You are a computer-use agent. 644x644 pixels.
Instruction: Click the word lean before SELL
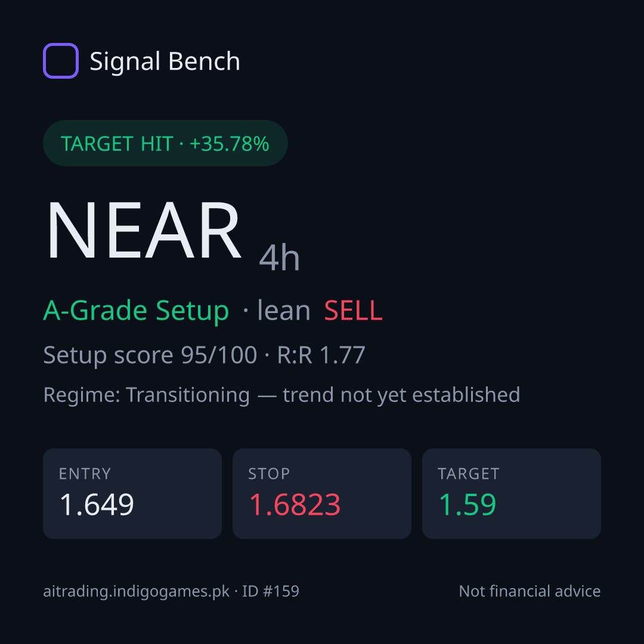284,311
